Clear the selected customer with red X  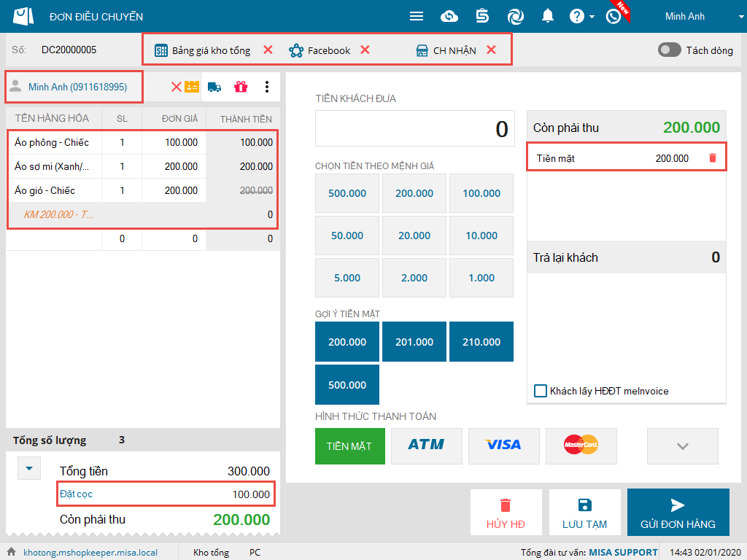(176, 87)
